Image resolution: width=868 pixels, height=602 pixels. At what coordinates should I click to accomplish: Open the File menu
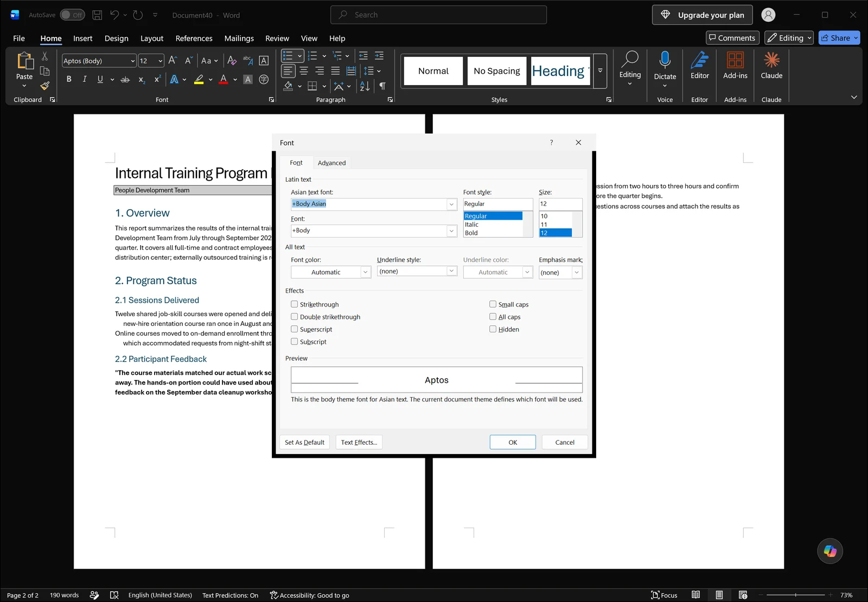tap(19, 38)
